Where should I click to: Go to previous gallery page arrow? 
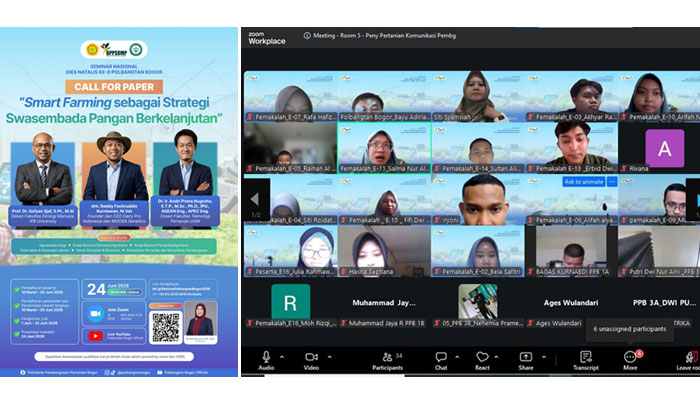tap(256, 199)
